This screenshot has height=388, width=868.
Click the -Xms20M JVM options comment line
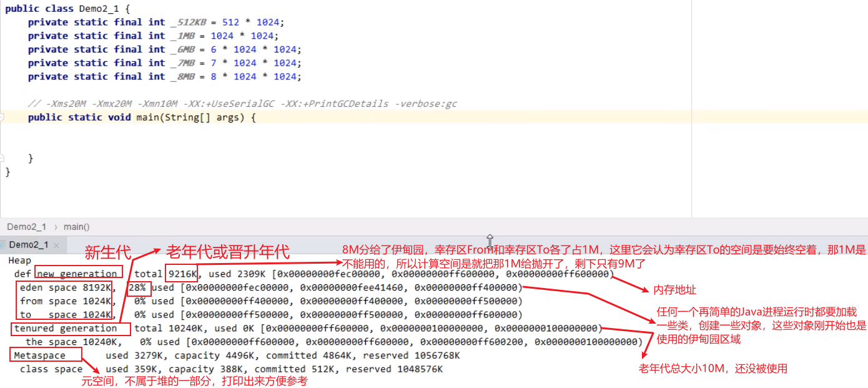[x=242, y=104]
